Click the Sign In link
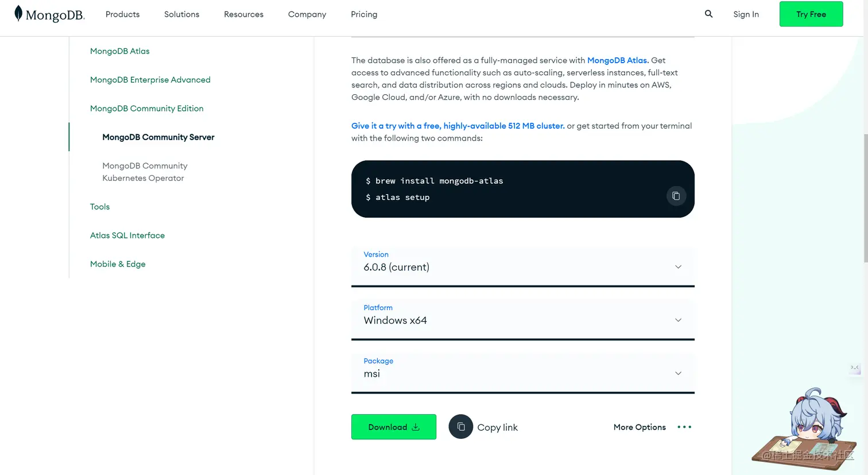Screen dimensions: 868x475 click(746, 14)
